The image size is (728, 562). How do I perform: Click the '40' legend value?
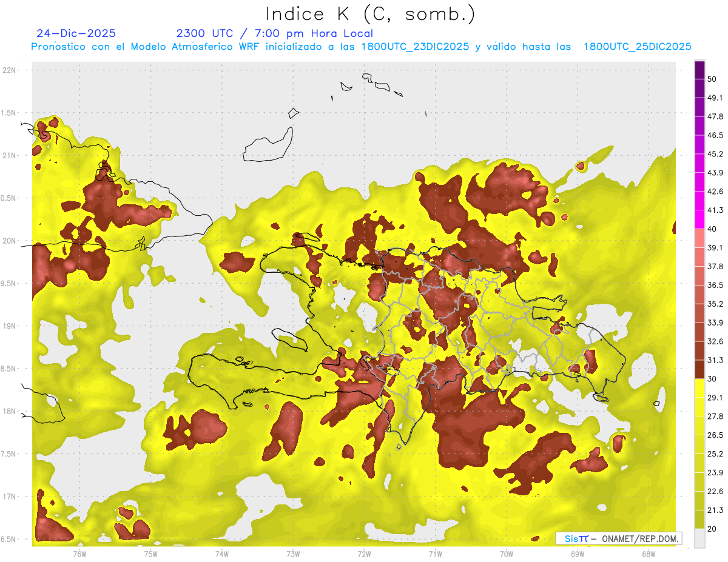coord(712,229)
